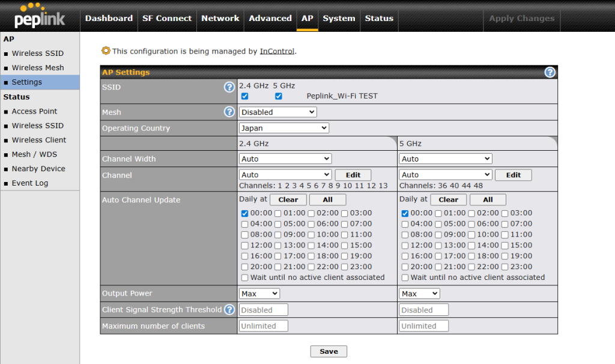
Task: Uncheck the 5 GHz SSID checkbox
Action: (x=279, y=96)
